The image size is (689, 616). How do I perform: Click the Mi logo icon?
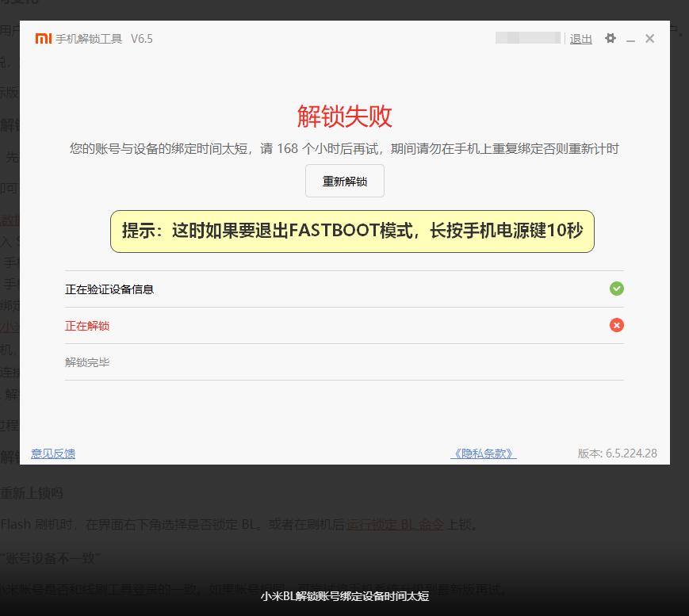tap(44, 39)
